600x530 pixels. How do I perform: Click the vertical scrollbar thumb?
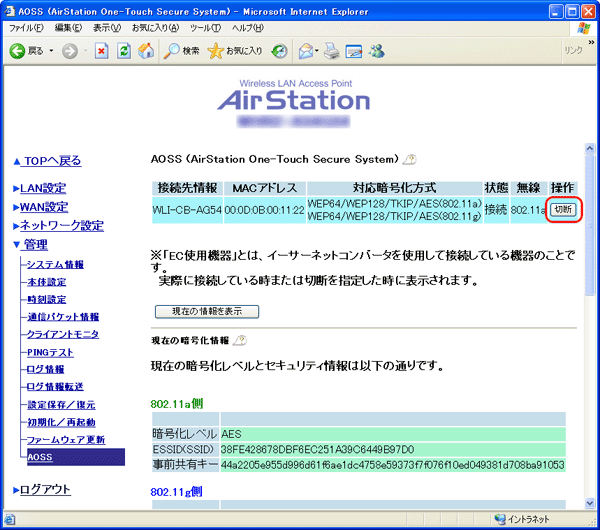click(590, 225)
